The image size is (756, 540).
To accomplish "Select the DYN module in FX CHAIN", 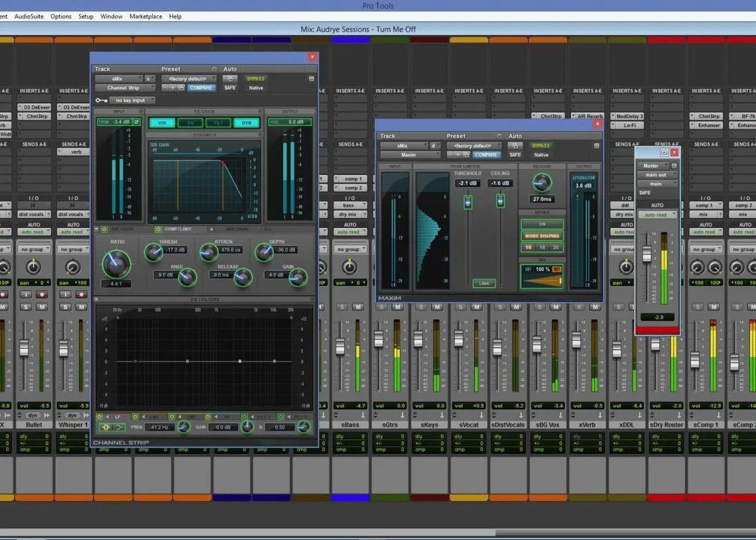I will pyautogui.click(x=247, y=123).
